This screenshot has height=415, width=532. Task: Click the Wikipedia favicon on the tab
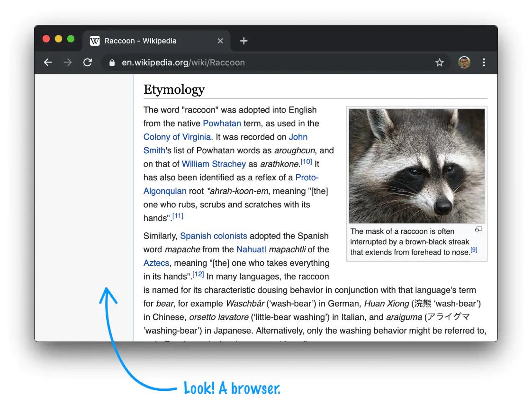[x=95, y=41]
